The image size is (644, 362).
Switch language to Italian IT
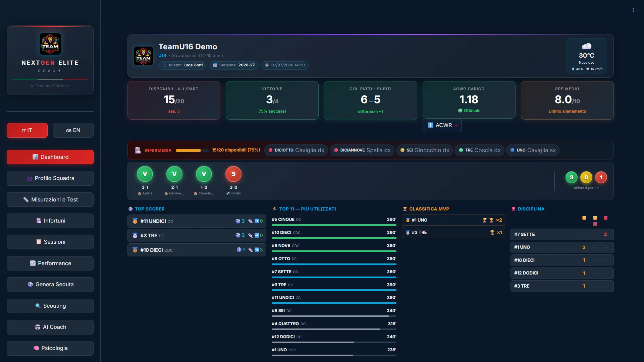click(27, 130)
